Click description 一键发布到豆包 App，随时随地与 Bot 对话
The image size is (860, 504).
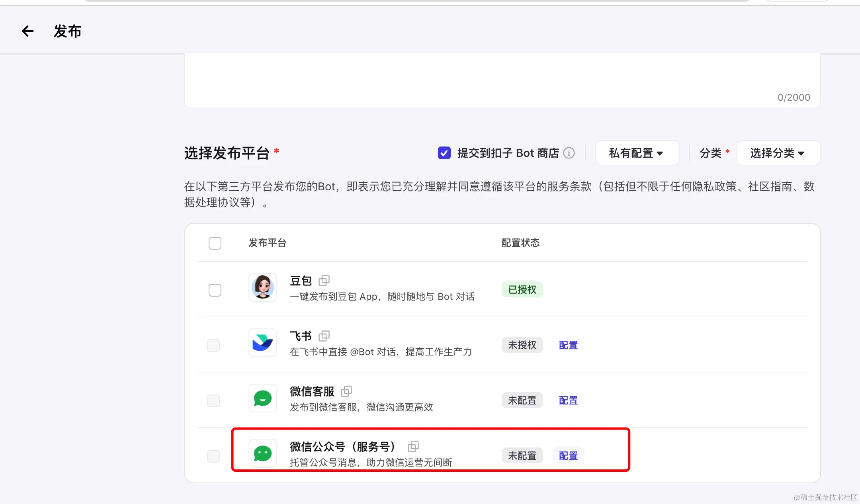click(x=382, y=297)
